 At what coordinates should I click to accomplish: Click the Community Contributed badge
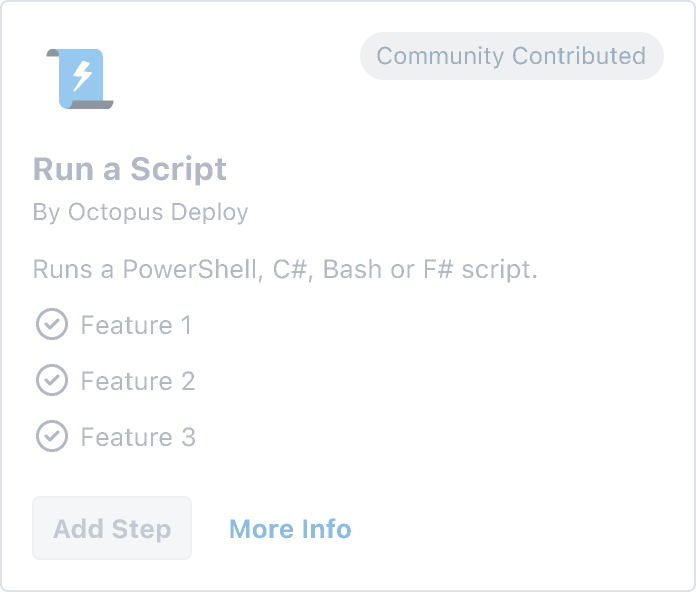(511, 56)
